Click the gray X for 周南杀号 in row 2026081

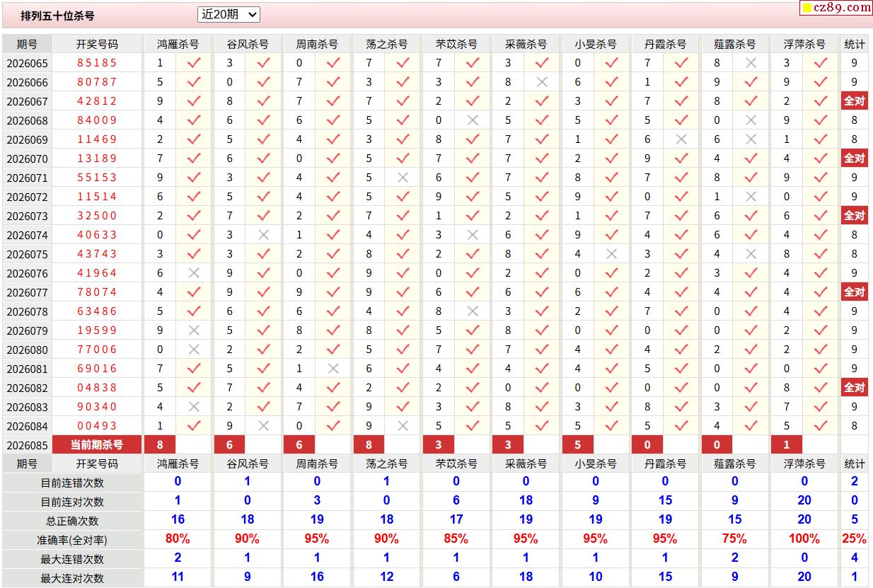(334, 369)
